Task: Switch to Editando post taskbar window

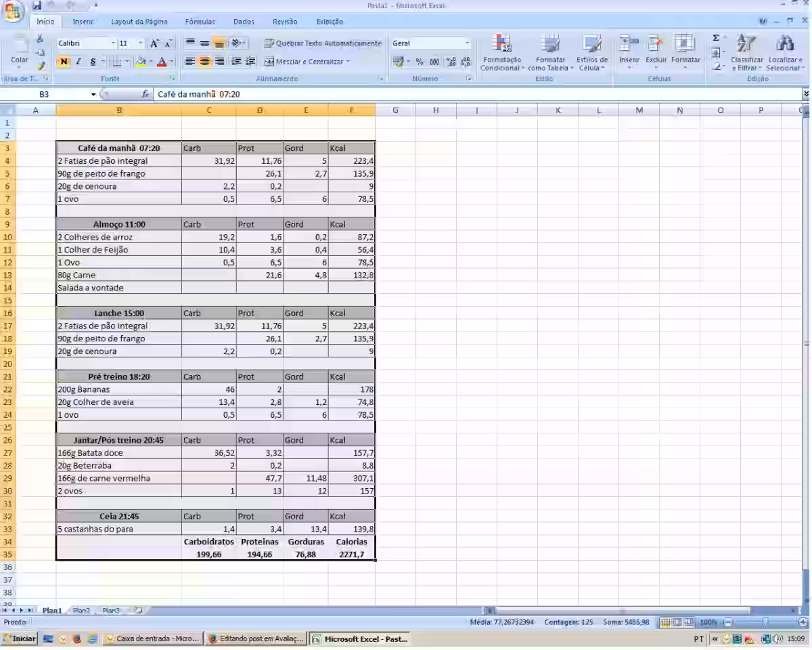Action: 256,638
